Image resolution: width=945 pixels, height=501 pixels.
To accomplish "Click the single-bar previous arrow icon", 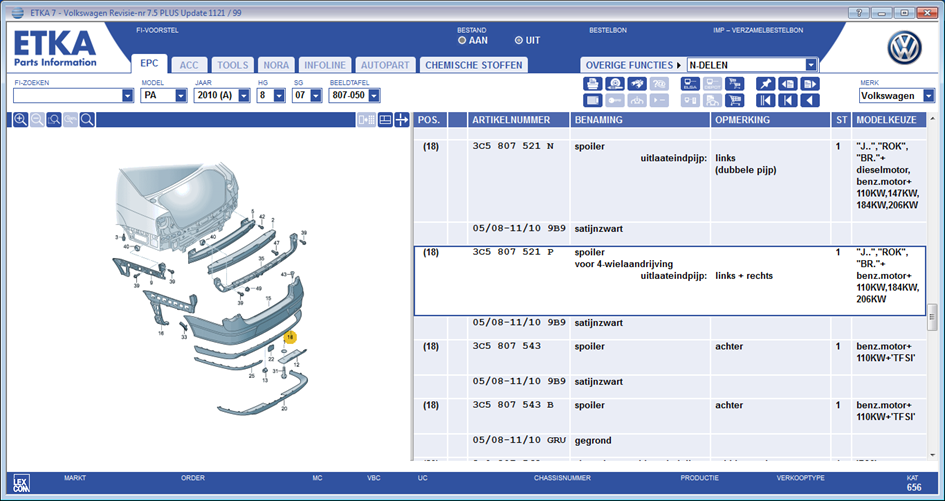I will 788,100.
